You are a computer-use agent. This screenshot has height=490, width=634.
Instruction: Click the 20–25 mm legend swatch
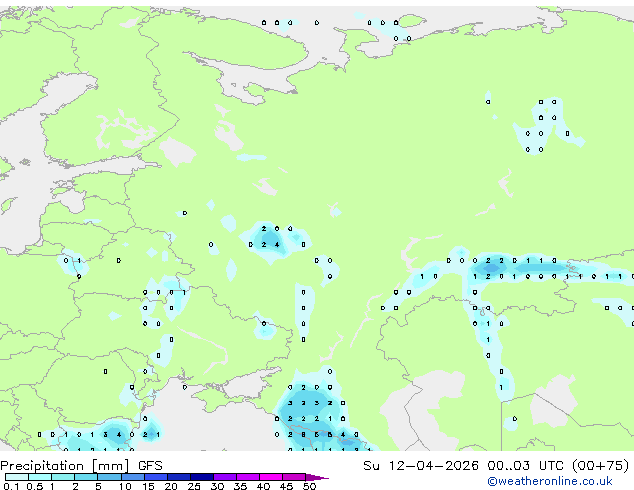pos(179,477)
